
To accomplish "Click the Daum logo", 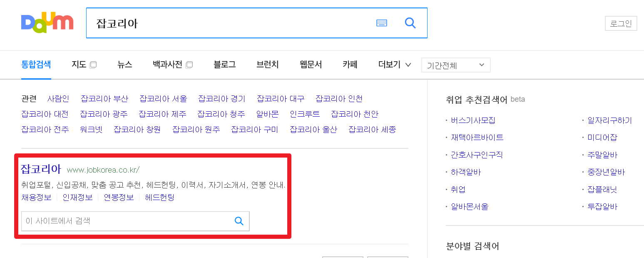I will [x=47, y=23].
